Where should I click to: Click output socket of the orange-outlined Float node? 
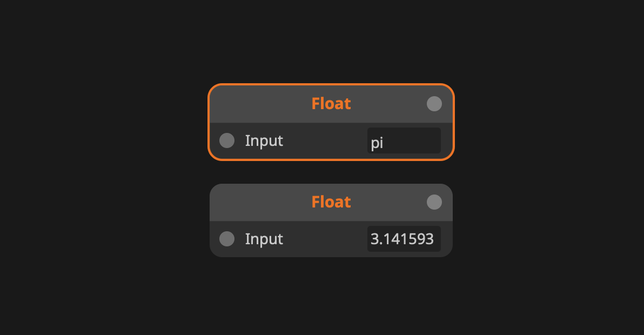point(434,104)
